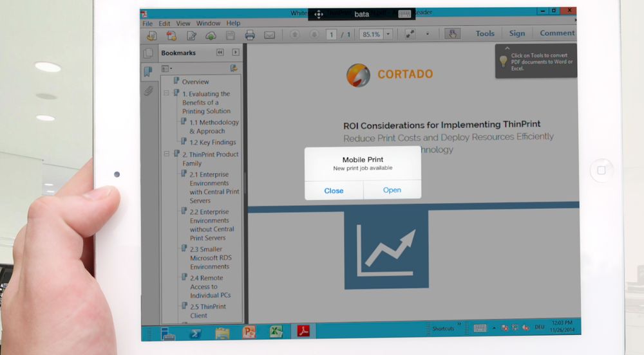Click the Open file toolbar icon

point(151,35)
